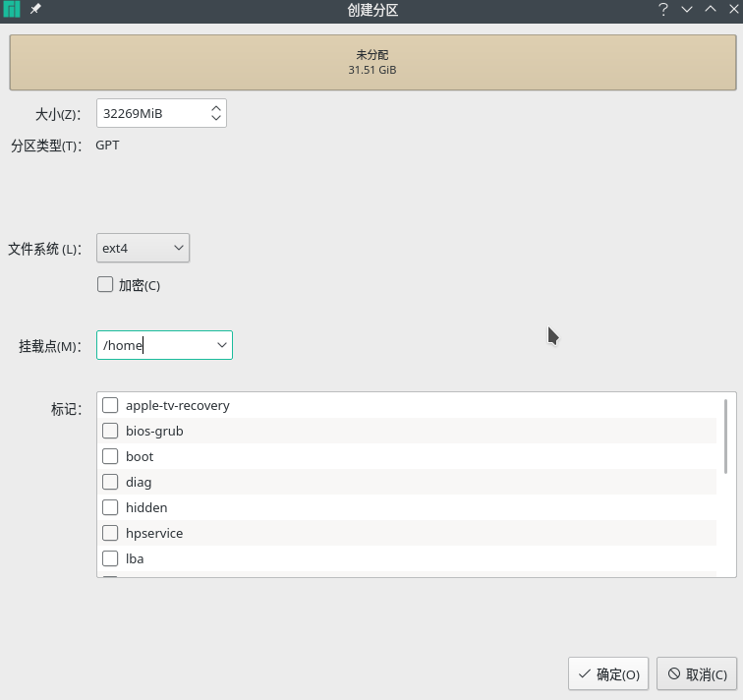Toggle the pin window icon
This screenshot has width=743, height=700.
[35, 9]
